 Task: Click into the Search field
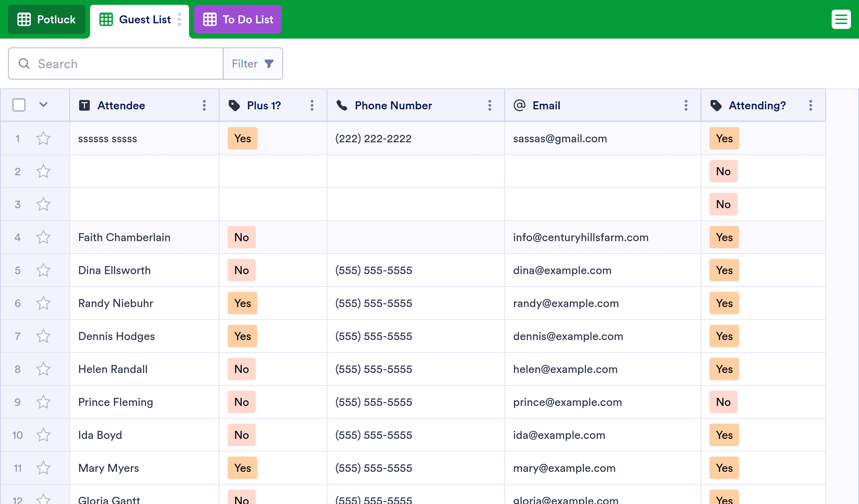coord(121,64)
